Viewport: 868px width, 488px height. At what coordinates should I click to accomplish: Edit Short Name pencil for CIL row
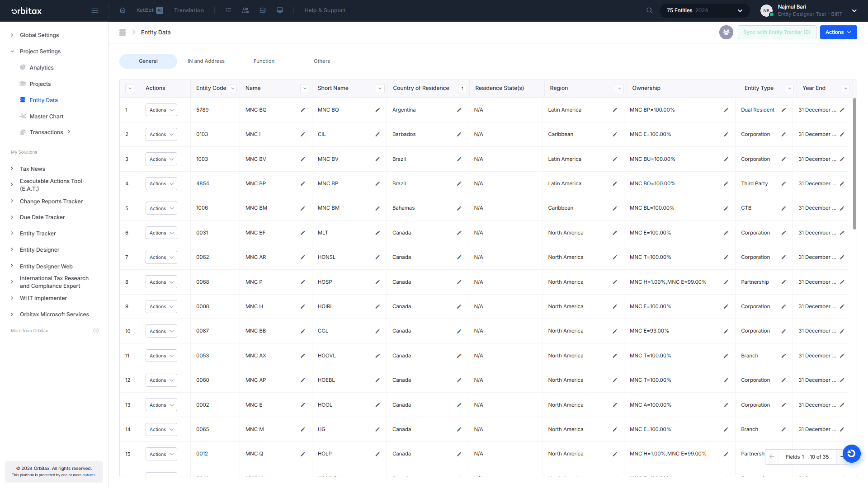[377, 135]
